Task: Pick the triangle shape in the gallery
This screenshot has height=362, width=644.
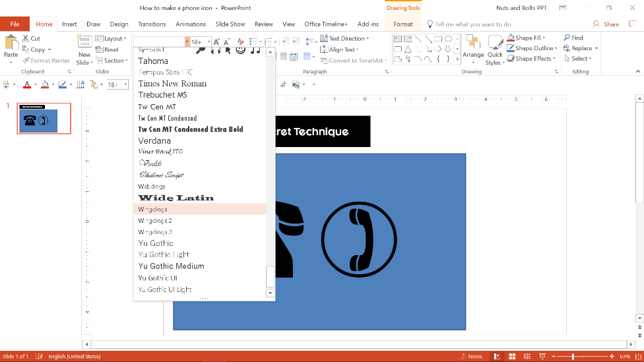Action: (408, 49)
